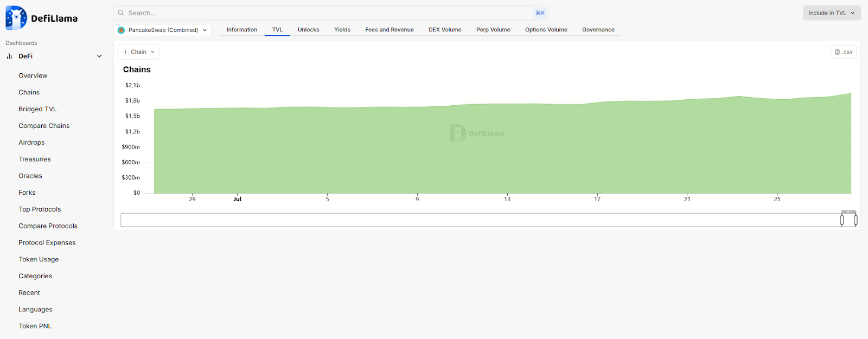Click the .csv file download icon
This screenshot has height=339, width=868.
838,52
